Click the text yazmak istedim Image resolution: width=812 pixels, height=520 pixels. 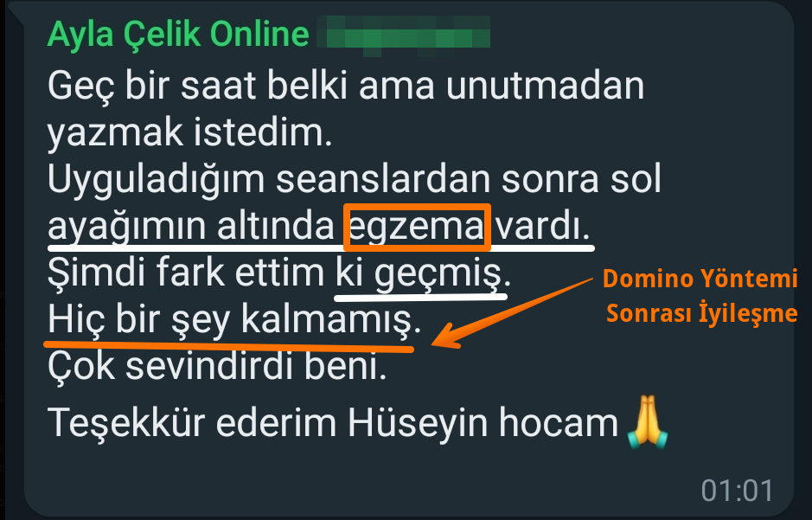pyautogui.click(x=189, y=132)
